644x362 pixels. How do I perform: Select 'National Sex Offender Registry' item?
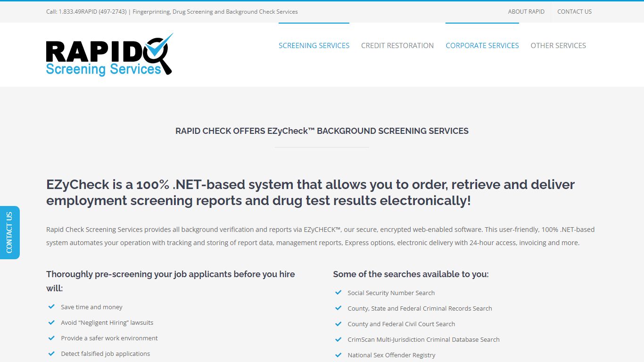[391, 355]
